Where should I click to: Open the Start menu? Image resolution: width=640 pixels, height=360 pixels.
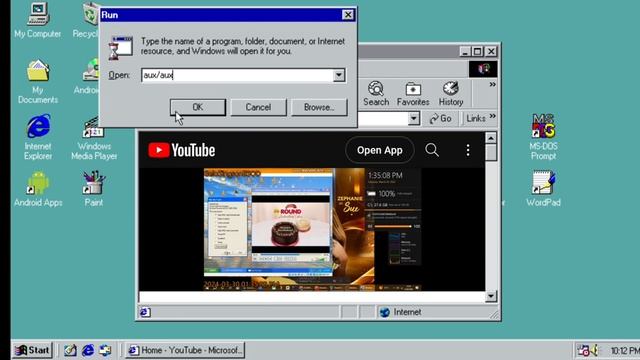[x=33, y=350]
